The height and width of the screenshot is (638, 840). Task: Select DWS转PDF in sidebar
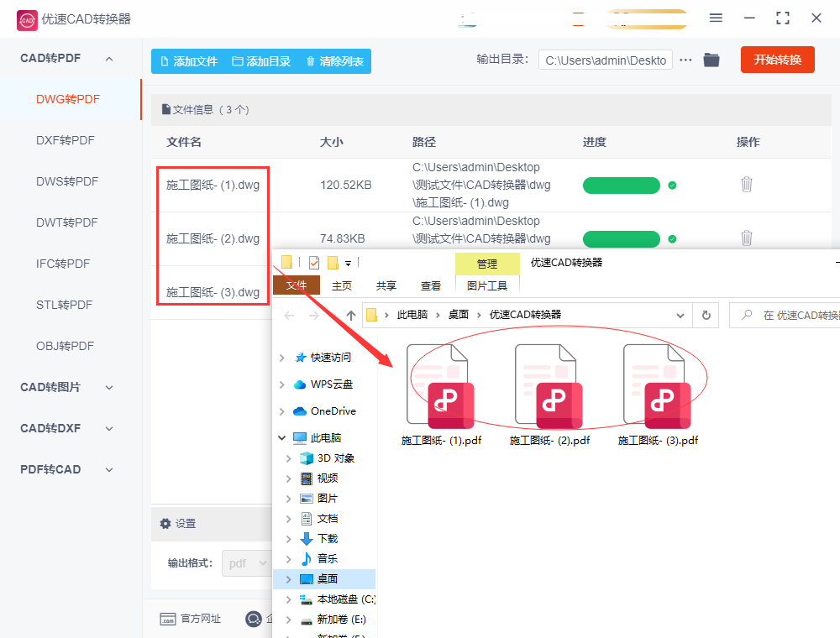[67, 181]
